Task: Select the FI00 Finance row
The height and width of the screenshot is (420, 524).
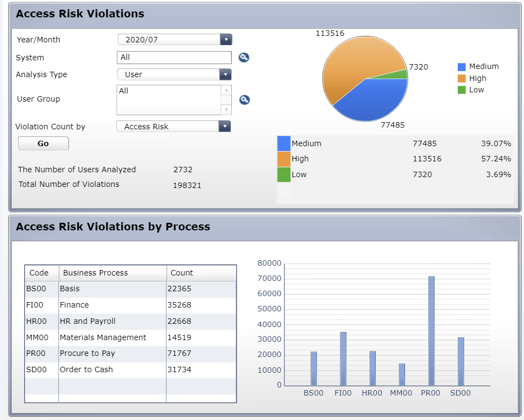Action: pos(131,305)
